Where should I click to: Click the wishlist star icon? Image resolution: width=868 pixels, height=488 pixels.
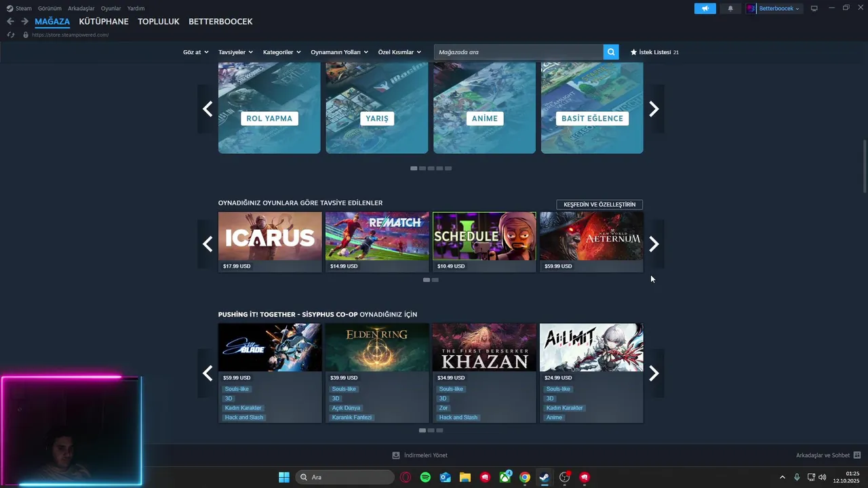pyautogui.click(x=634, y=52)
